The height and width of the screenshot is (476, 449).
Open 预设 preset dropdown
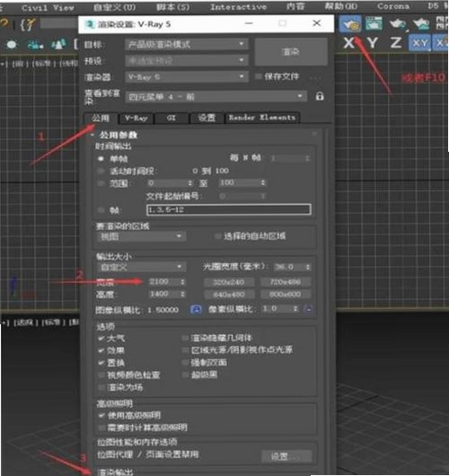pos(187,61)
